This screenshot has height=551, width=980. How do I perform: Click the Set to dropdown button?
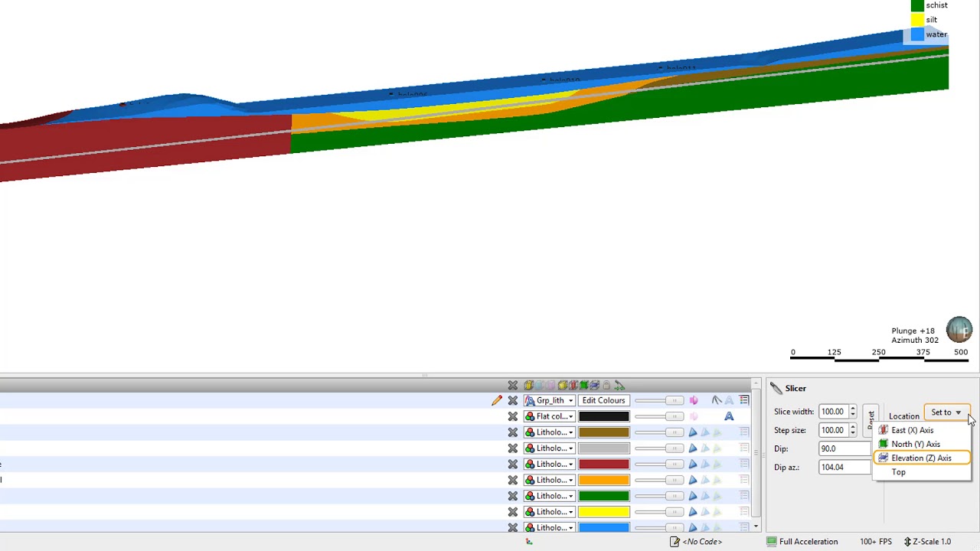point(947,412)
